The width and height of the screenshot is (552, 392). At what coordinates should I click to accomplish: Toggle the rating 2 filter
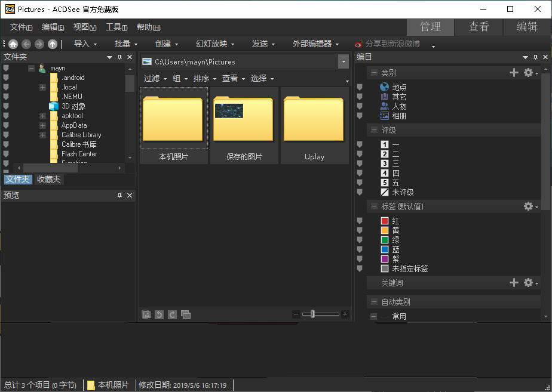click(x=385, y=154)
